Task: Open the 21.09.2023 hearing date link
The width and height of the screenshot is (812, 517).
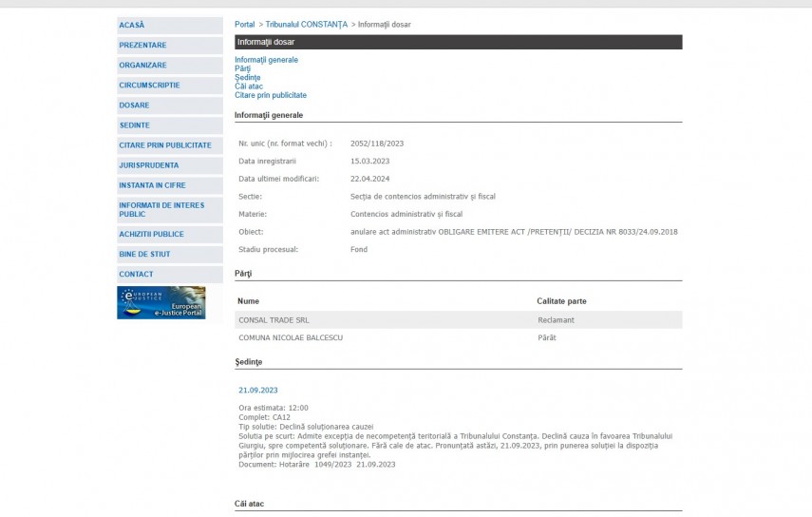Action: click(258, 390)
